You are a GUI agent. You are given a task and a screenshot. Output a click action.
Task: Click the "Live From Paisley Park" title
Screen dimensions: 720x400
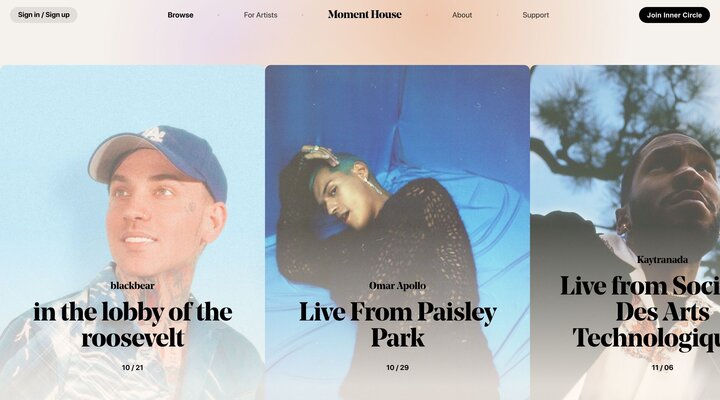398,325
